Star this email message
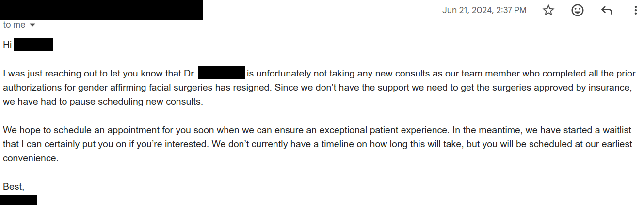 click(548, 11)
